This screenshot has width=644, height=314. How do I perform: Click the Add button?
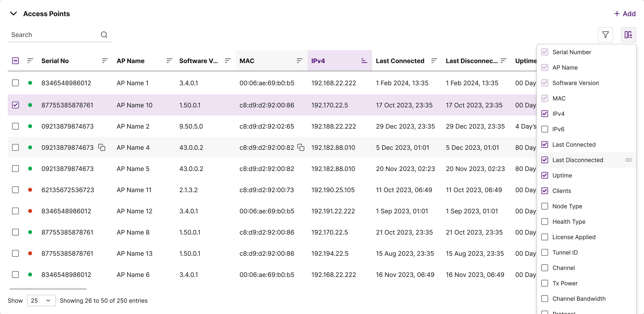click(x=625, y=14)
